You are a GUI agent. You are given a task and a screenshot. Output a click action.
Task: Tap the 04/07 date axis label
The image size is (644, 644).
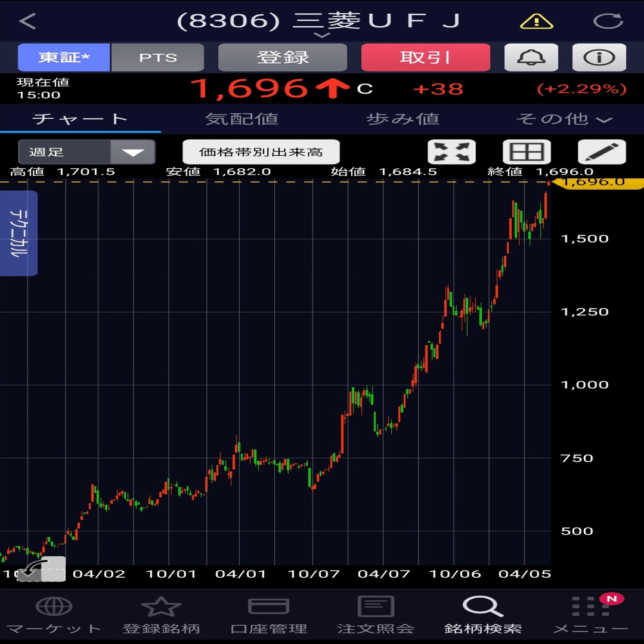coord(383,574)
